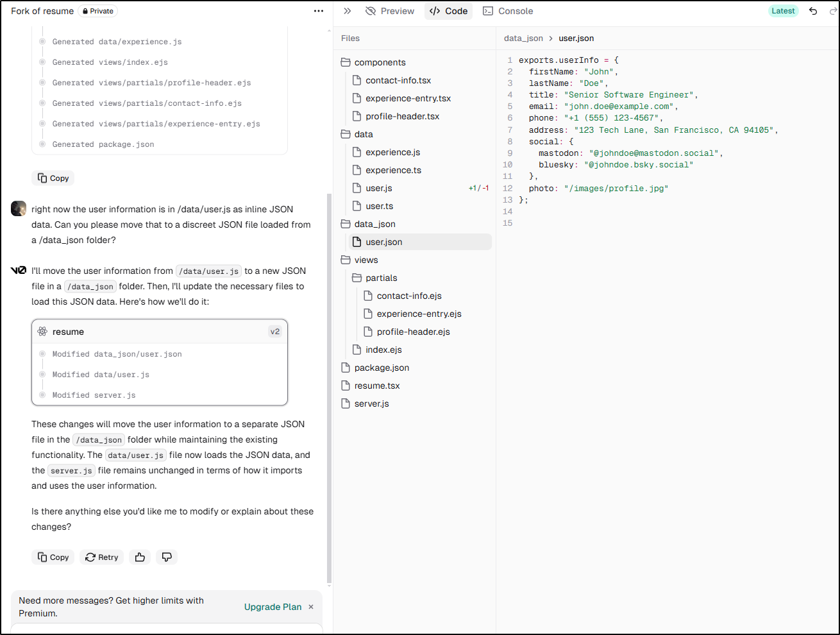This screenshot has height=635, width=840.
Task: Click 'Modified data_json/user.json' entry
Action: pyautogui.click(x=117, y=354)
